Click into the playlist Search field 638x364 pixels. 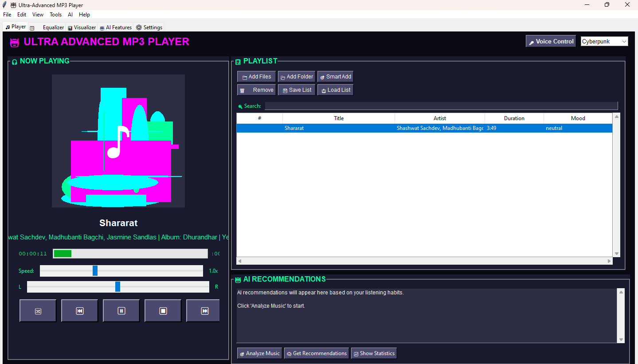441,106
